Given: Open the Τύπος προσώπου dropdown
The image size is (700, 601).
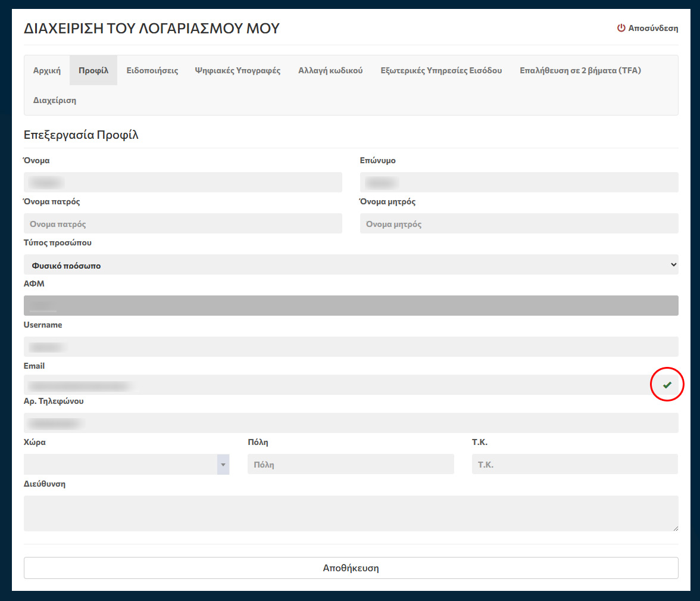Looking at the screenshot, I should point(351,264).
